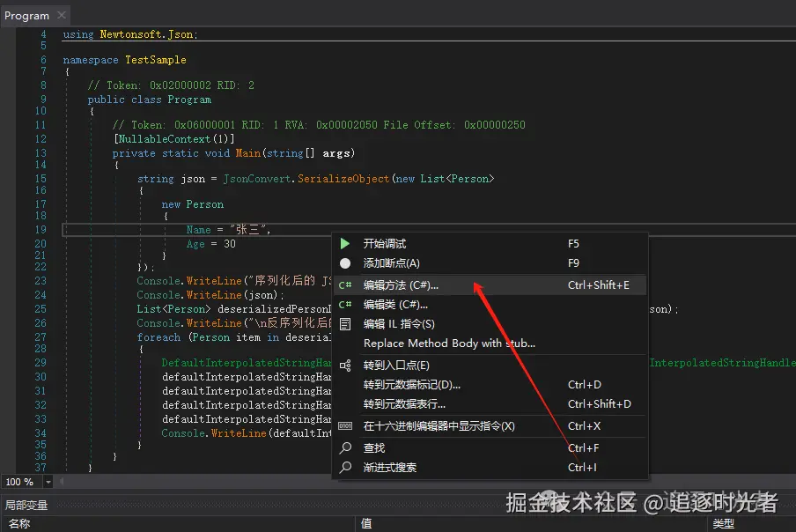Image resolution: width=796 pixels, height=532 pixels.
Task: Click the RVA Token comment on line 11
Action: (319, 125)
